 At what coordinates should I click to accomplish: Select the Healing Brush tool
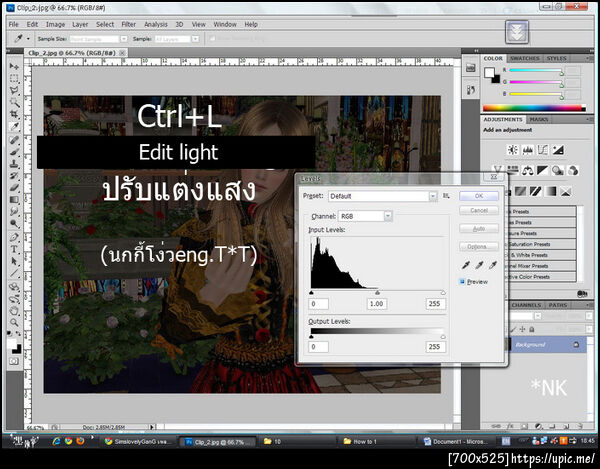click(x=14, y=140)
